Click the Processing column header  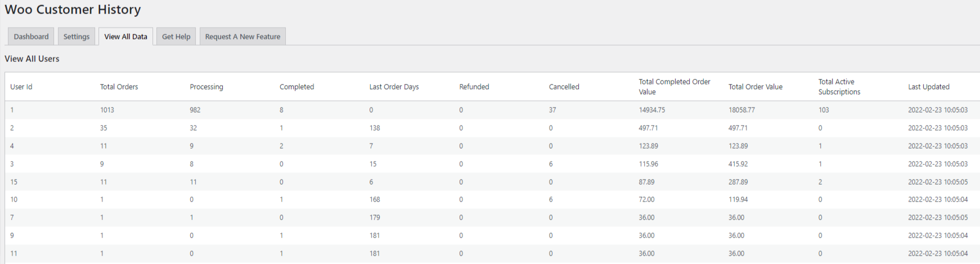[x=206, y=87]
